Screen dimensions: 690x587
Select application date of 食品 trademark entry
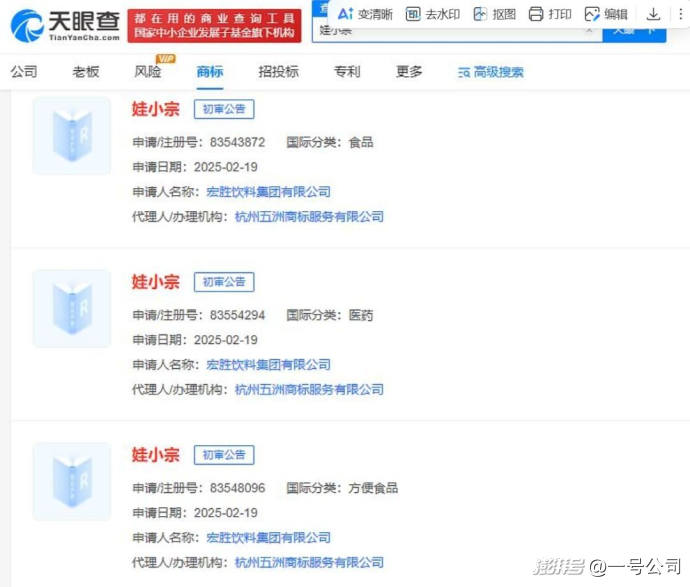point(226,167)
